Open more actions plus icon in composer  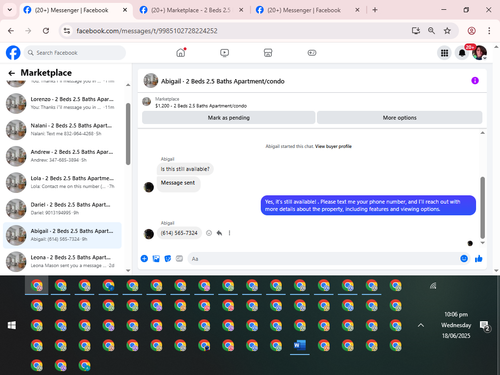[x=144, y=258]
